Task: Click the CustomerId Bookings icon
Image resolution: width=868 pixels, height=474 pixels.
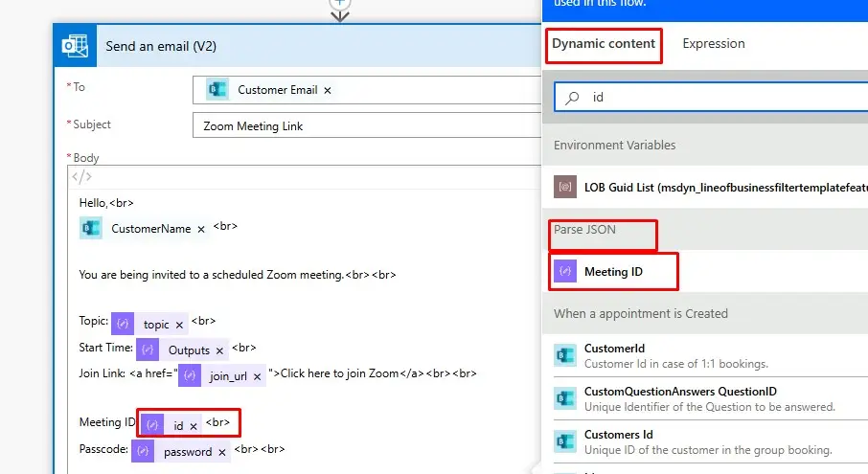Action: [565, 355]
